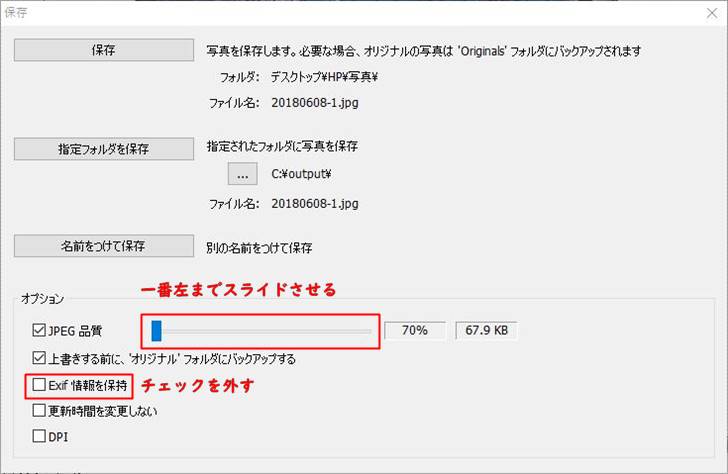This screenshot has height=474, width=728.
Task: Click the 67.9 KB file size field
Action: coord(486,330)
